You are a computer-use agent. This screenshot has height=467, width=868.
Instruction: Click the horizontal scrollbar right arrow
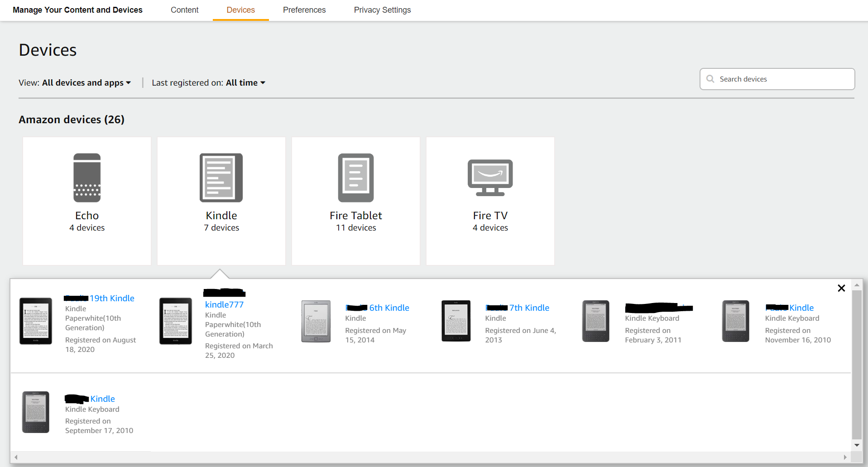(x=845, y=457)
